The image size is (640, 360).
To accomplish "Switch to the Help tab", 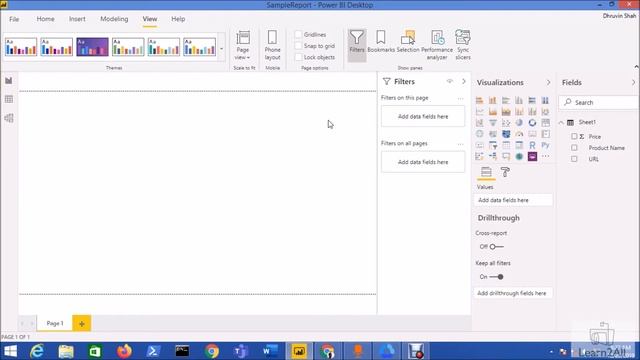I will point(178,19).
